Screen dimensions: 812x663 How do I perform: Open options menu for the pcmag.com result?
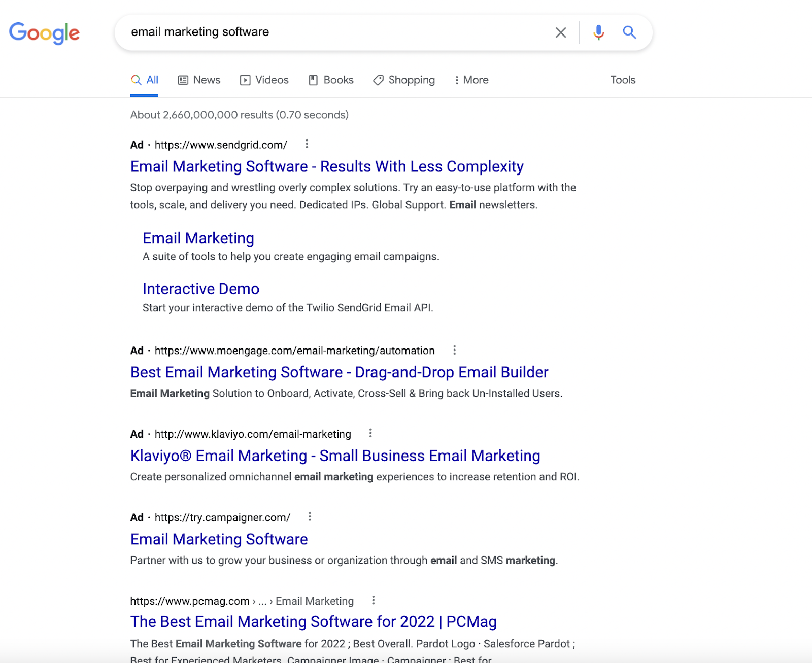pyautogui.click(x=373, y=600)
